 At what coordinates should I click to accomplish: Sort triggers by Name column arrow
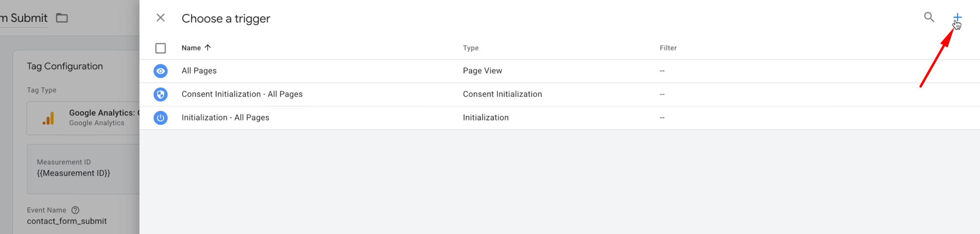[x=208, y=48]
